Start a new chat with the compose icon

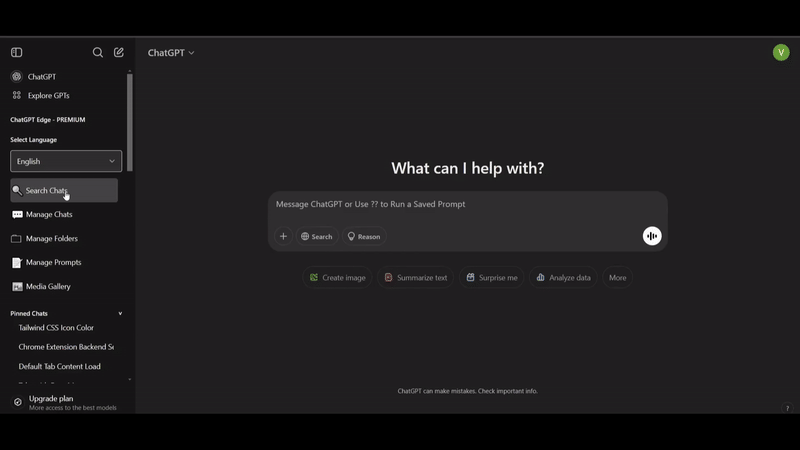119,52
